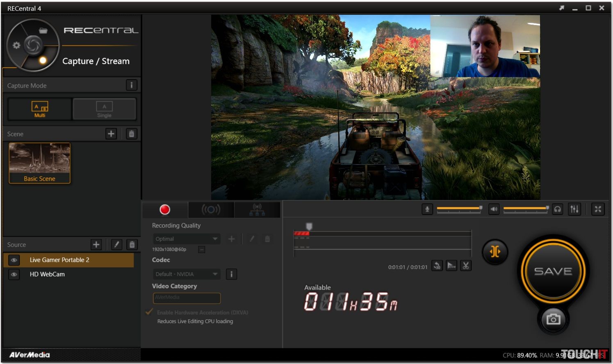613x364 pixels.
Task: Switch to the streaming tab
Action: coord(211,210)
